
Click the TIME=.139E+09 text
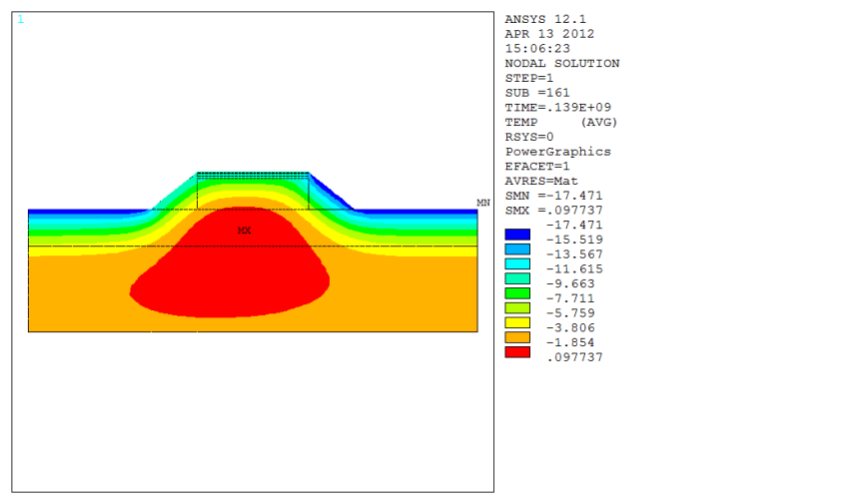coord(557,108)
